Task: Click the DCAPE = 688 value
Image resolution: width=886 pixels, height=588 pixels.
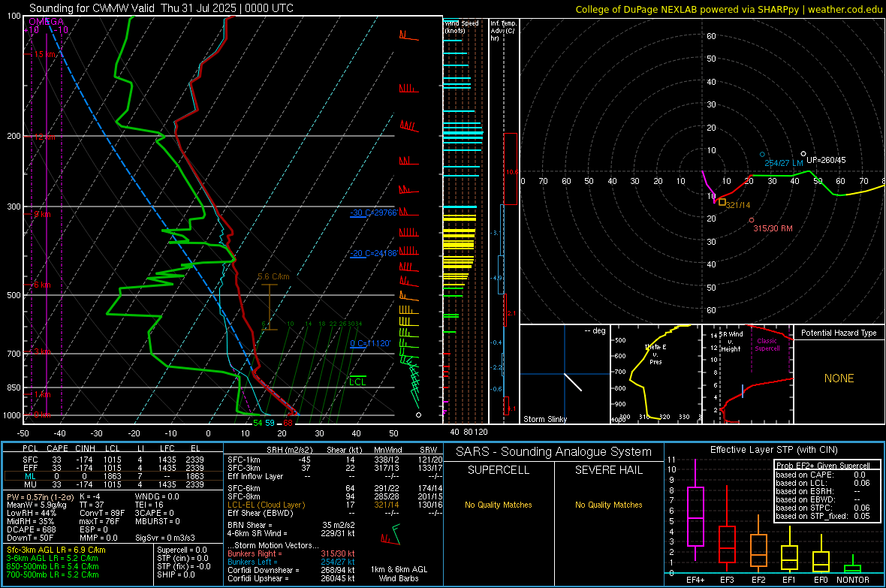Action: click(31, 529)
